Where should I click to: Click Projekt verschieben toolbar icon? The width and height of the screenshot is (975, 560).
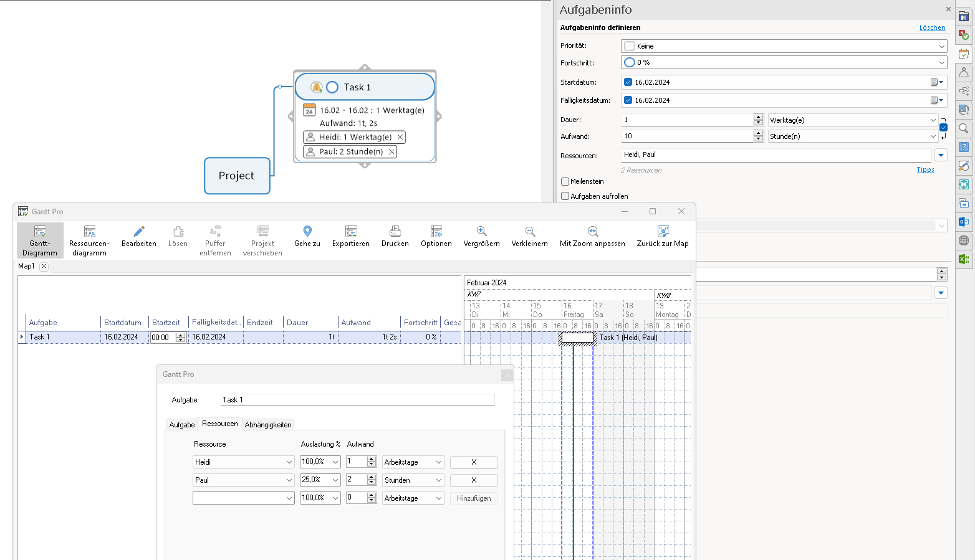pos(262,240)
